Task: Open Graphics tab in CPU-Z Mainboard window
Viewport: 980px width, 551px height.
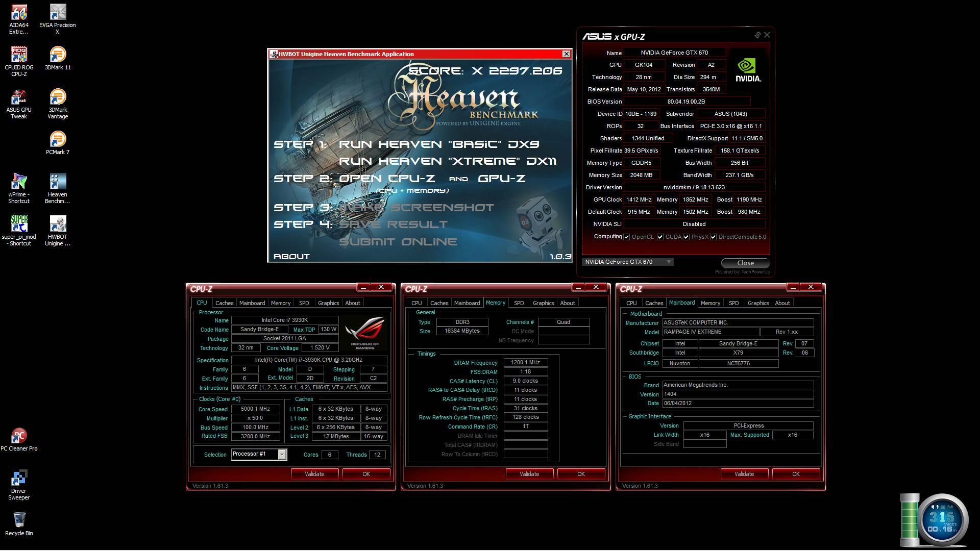Action: click(758, 303)
